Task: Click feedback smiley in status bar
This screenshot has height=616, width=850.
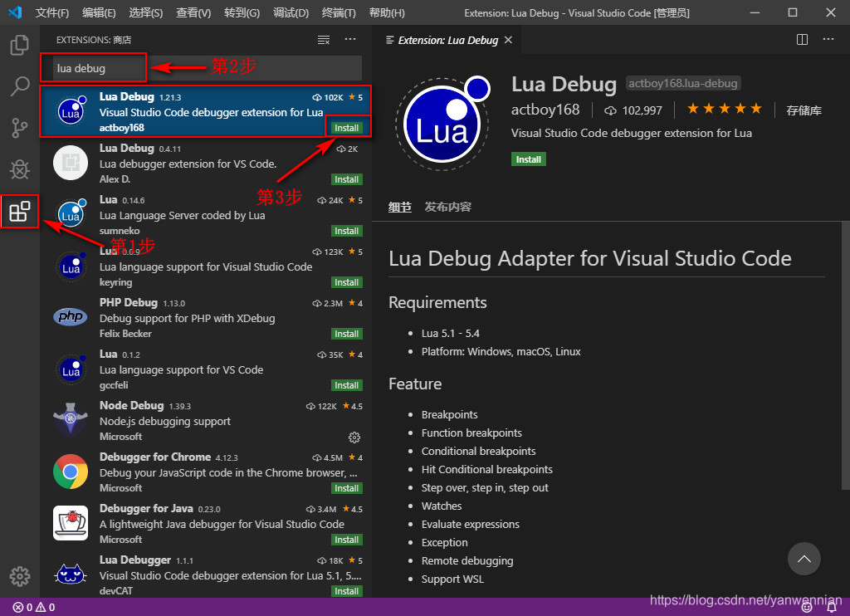Action: pyautogui.click(x=807, y=608)
